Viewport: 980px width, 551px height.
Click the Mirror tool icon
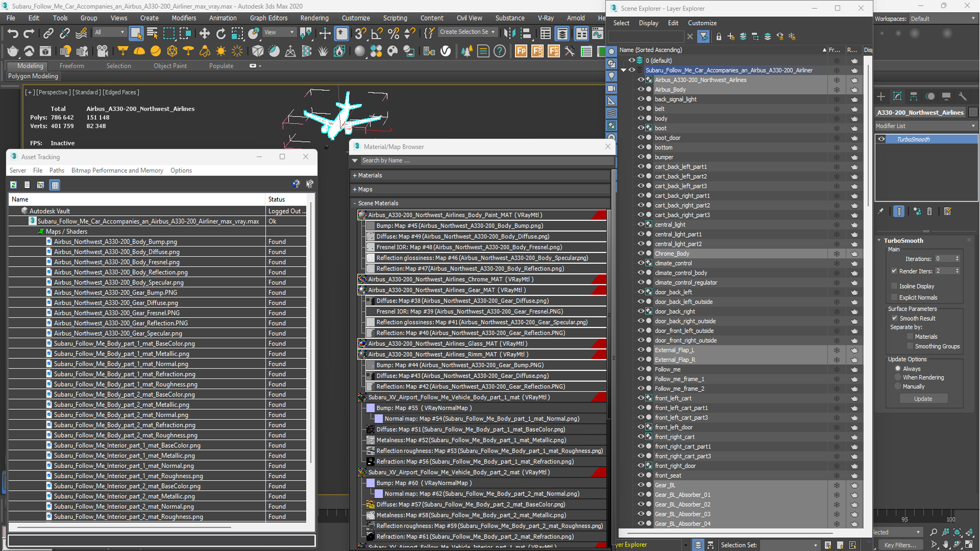509,34
